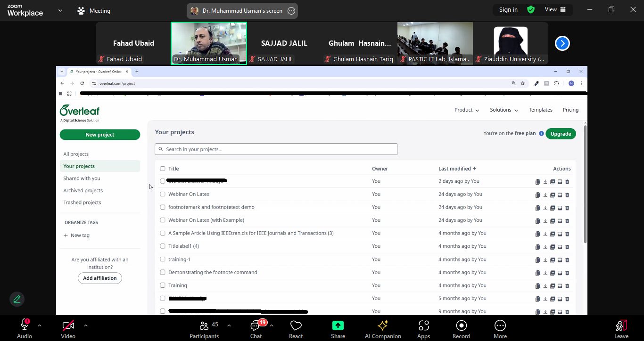The width and height of the screenshot is (644, 341).
Task: Go to Archived projects in sidebar
Action: [83, 191]
